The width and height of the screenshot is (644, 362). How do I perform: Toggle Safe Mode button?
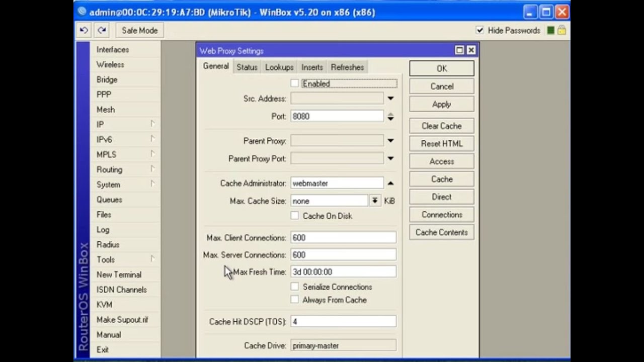coord(139,30)
